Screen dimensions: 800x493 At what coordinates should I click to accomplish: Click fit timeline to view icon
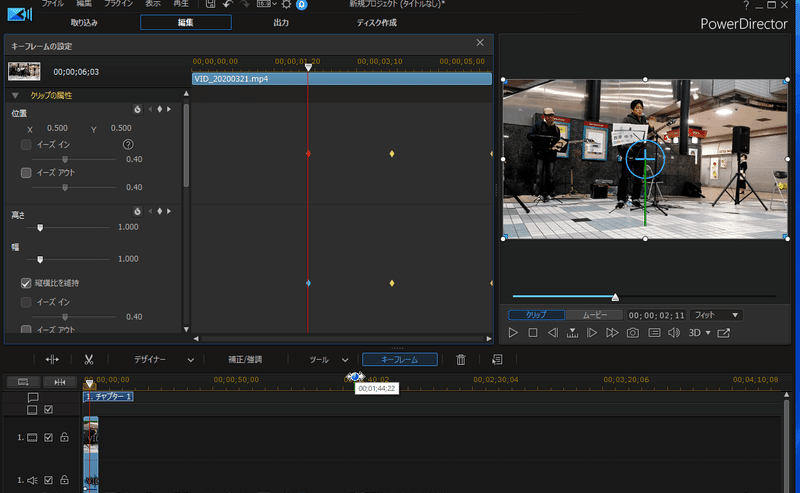tap(60, 382)
